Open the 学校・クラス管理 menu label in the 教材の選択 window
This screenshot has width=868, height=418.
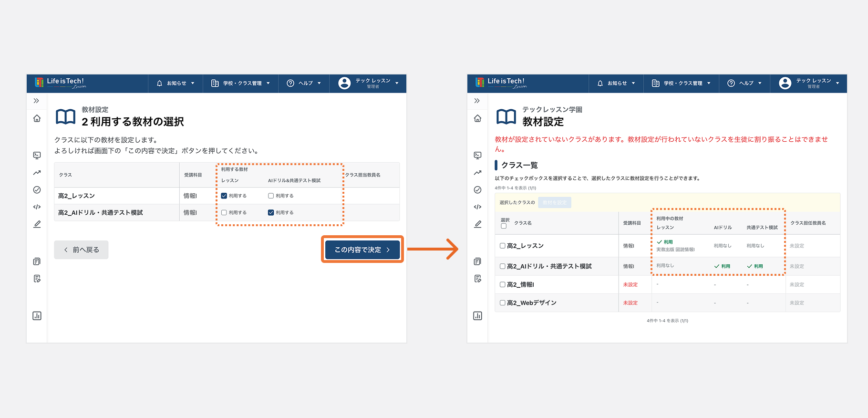[x=242, y=83]
